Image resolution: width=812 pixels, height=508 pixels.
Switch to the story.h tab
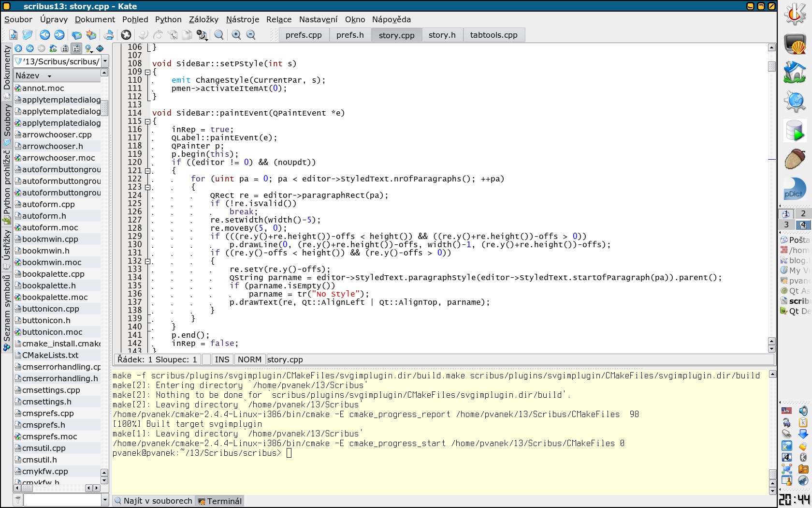point(442,35)
